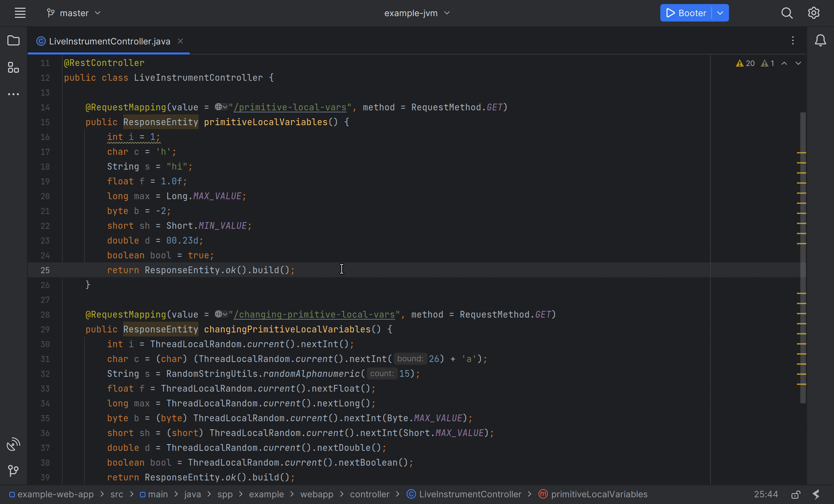Expand the master branch dropdown

(x=74, y=13)
